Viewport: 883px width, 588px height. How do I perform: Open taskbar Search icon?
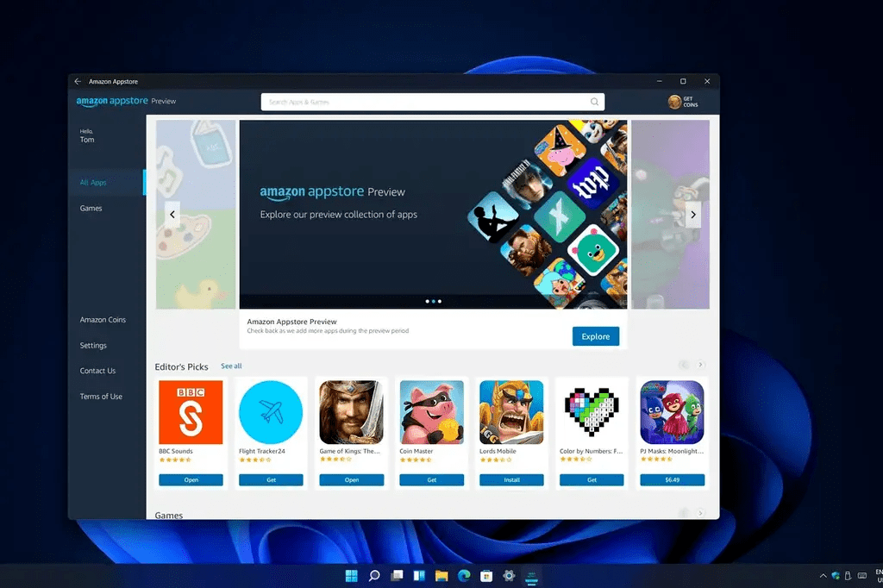[x=374, y=576]
